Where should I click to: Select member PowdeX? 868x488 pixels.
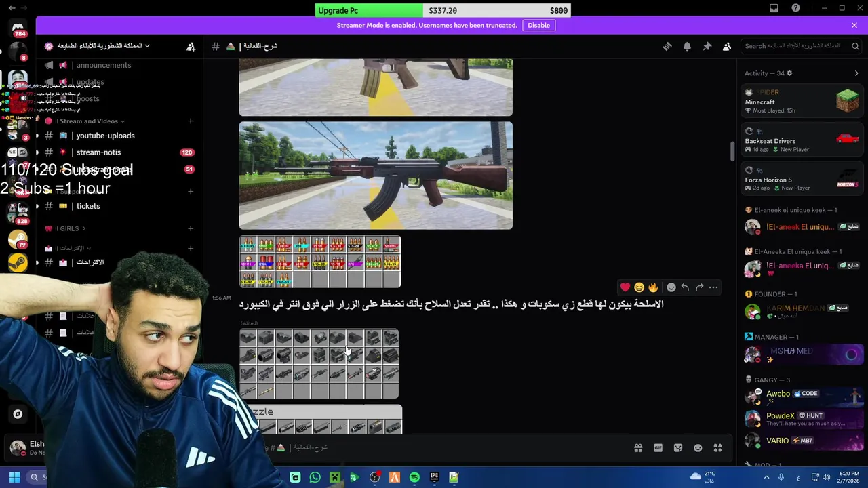802,419
